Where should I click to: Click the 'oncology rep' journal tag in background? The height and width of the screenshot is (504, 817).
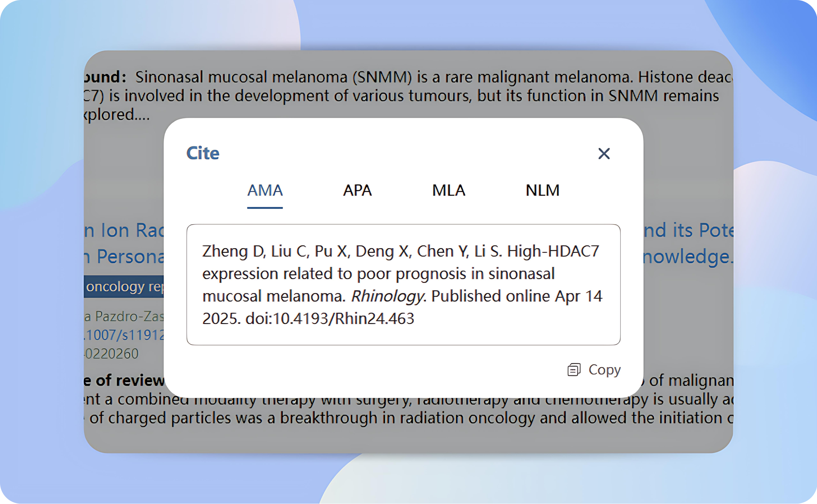coord(124,287)
